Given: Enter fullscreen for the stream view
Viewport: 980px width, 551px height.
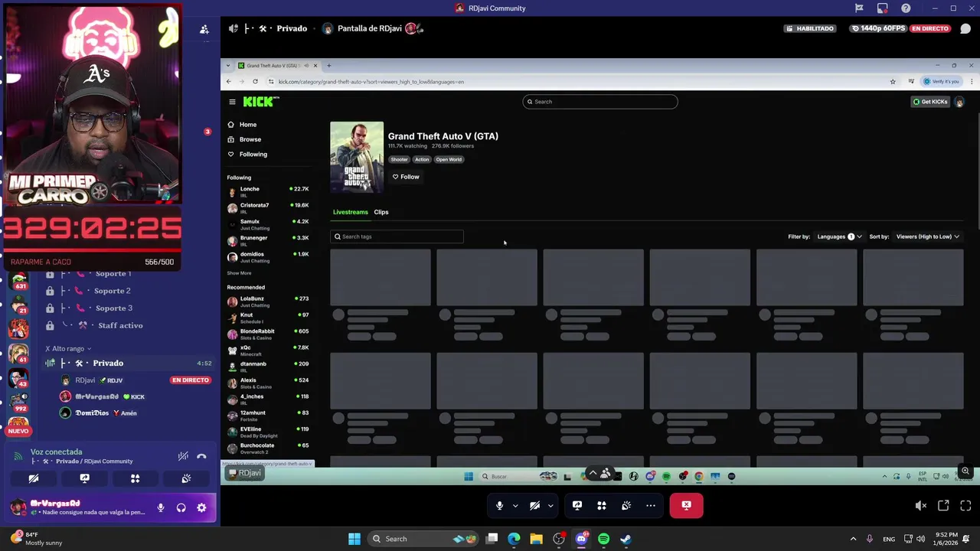Looking at the screenshot, I should [x=965, y=505].
